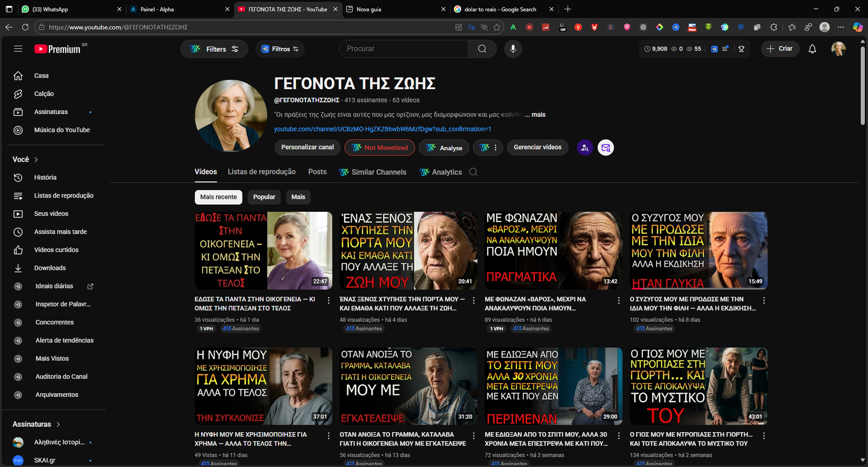Open Downloads in the sidebar
Image resolution: width=868 pixels, height=467 pixels.
click(x=50, y=268)
